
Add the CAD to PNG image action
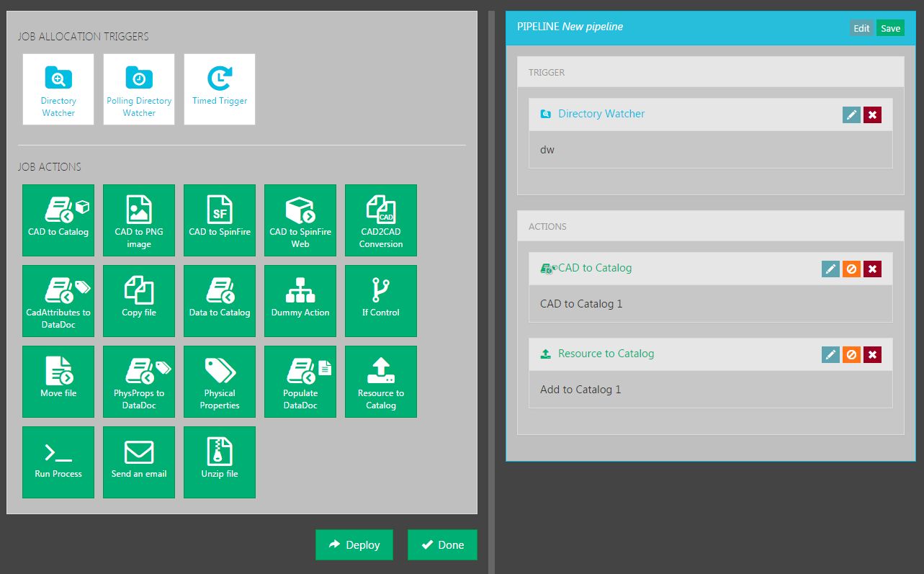(139, 220)
